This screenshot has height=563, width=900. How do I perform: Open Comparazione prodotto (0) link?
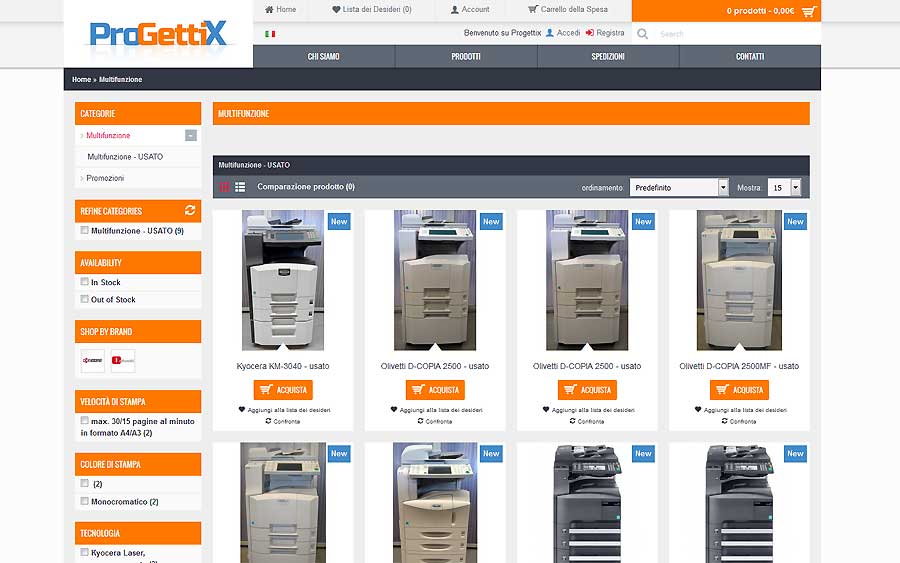[306, 187]
